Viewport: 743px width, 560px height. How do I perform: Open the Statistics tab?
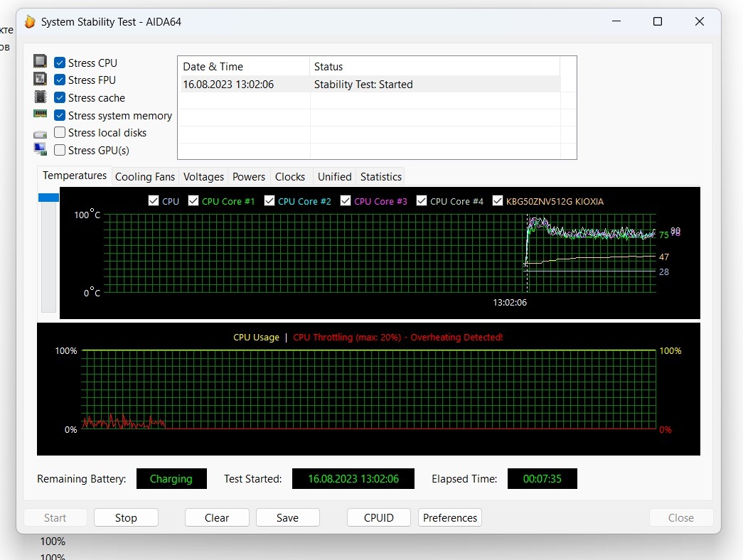380,176
